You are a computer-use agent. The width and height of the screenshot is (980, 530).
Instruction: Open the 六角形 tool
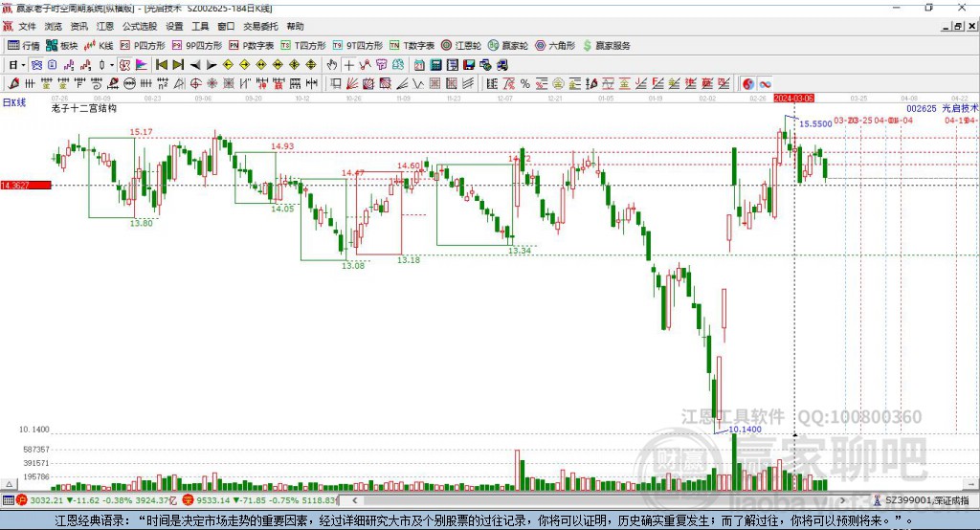coord(555,46)
